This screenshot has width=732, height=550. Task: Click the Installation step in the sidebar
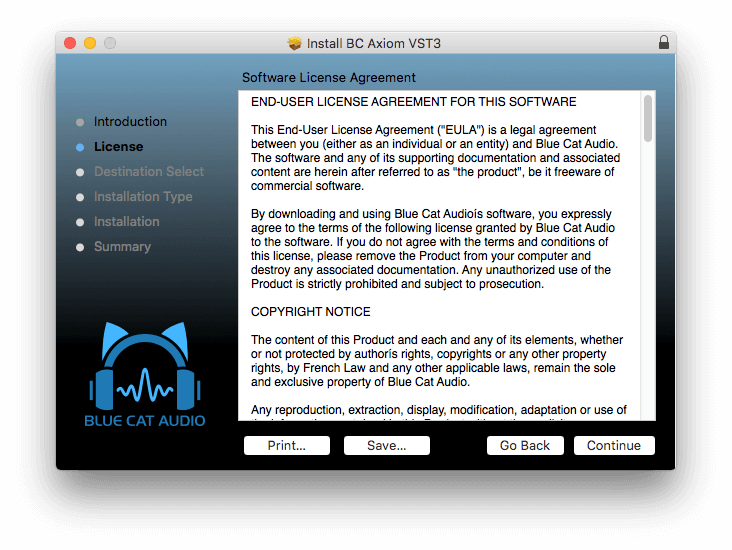click(x=127, y=222)
